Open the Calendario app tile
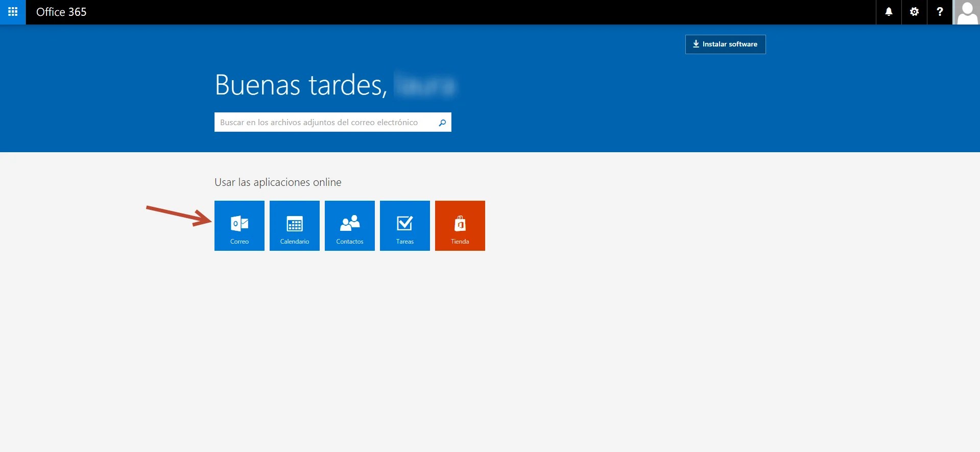 click(295, 226)
